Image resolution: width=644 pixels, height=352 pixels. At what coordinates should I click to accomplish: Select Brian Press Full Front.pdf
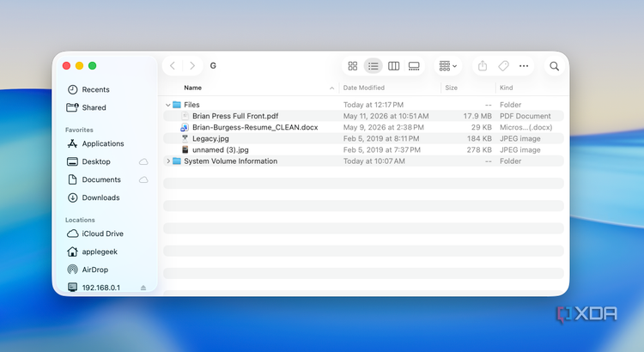[x=363, y=116]
